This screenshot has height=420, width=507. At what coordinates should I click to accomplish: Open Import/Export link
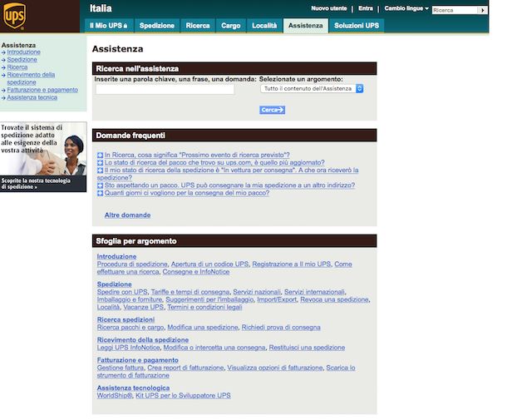[x=277, y=299]
